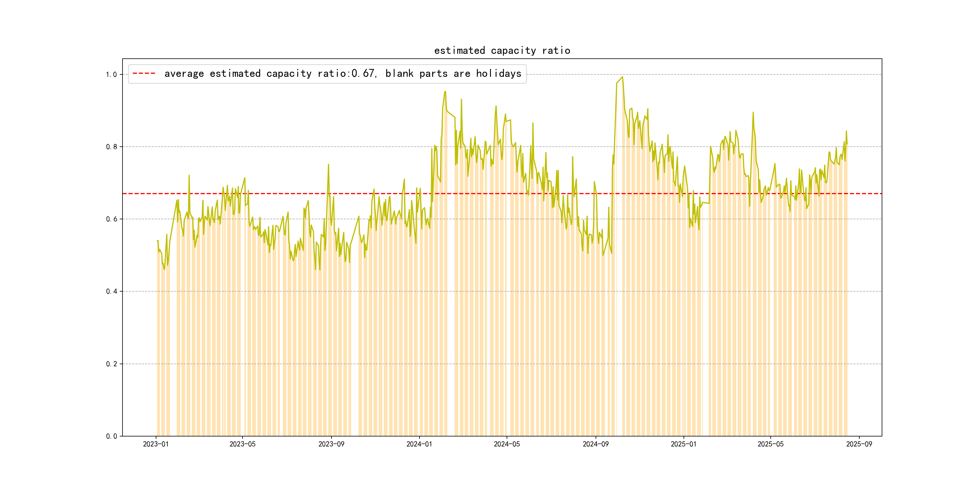This screenshot has height=490, width=980.
Task: Click the 0.8 y-axis tick label
Action: coord(111,147)
